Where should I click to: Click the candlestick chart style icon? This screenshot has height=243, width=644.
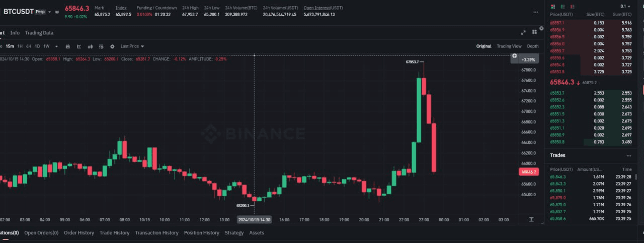click(91, 46)
